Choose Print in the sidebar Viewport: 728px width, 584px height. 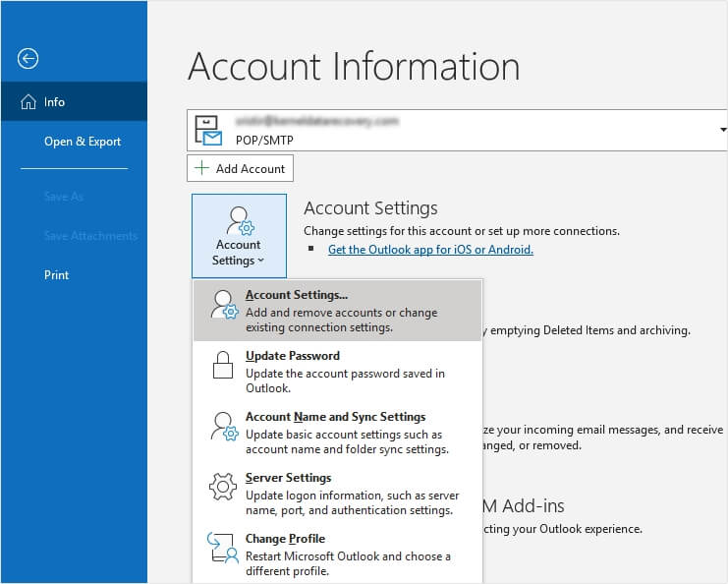(56, 275)
